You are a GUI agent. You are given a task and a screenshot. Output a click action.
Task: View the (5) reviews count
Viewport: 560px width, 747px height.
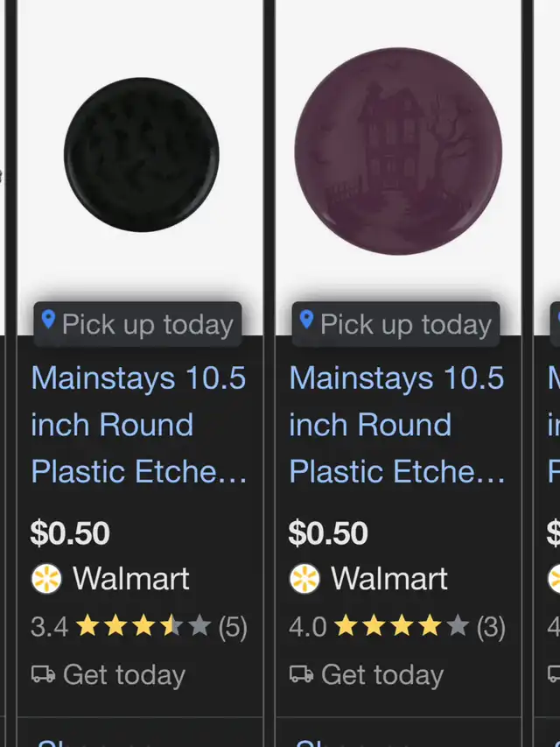233,627
